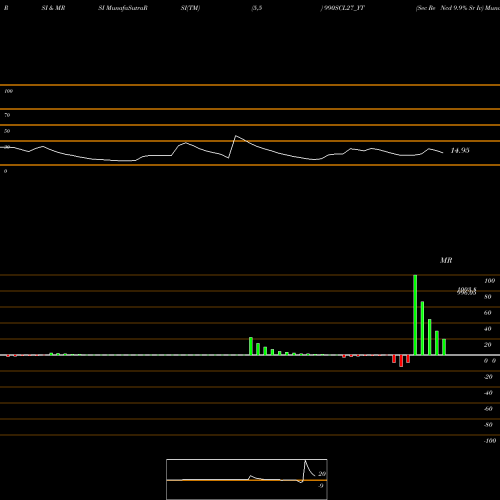Click the tallest green MR bar

415,315
